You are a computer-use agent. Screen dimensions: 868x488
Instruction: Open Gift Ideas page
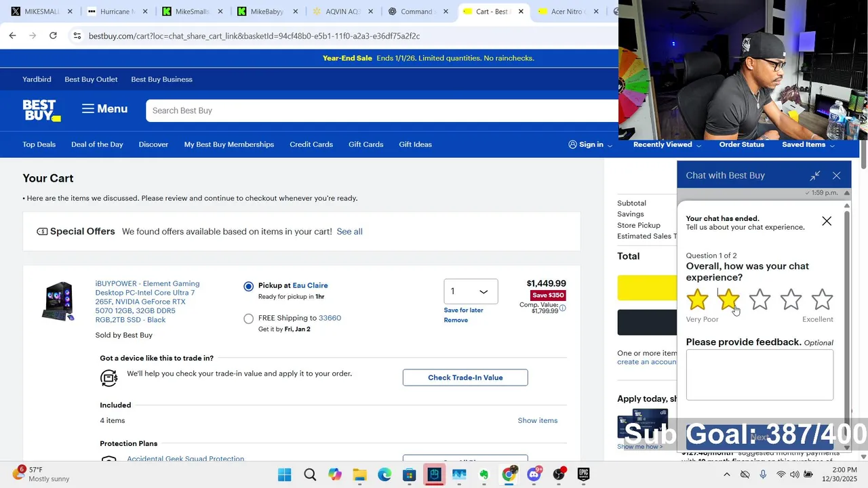tap(415, 144)
